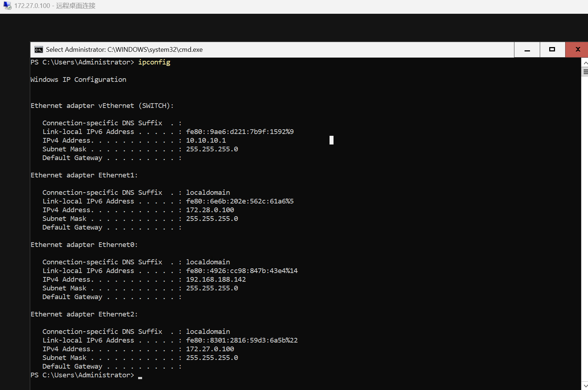
Task: Click the typed ipconfig command text
Action: click(x=154, y=62)
